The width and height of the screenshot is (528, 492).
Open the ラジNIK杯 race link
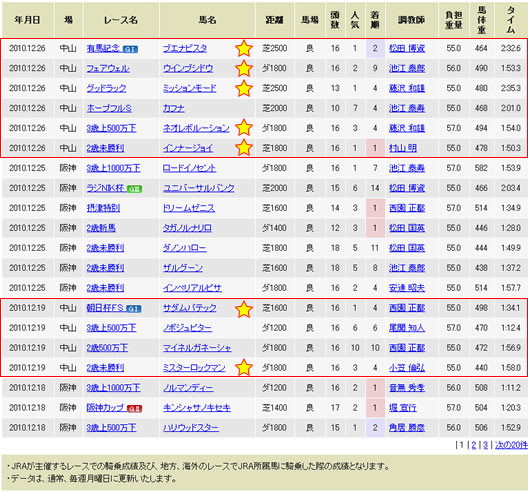coord(105,188)
